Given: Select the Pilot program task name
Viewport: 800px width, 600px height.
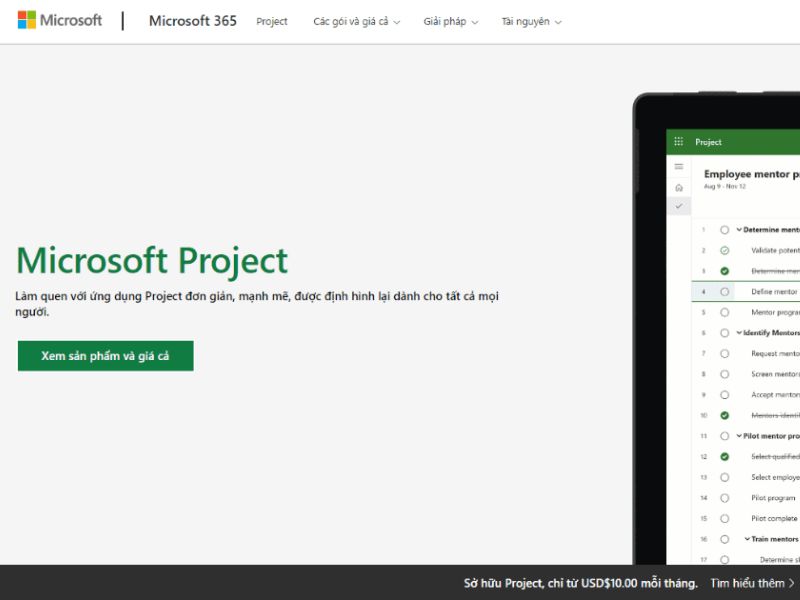Looking at the screenshot, I should point(773,498).
